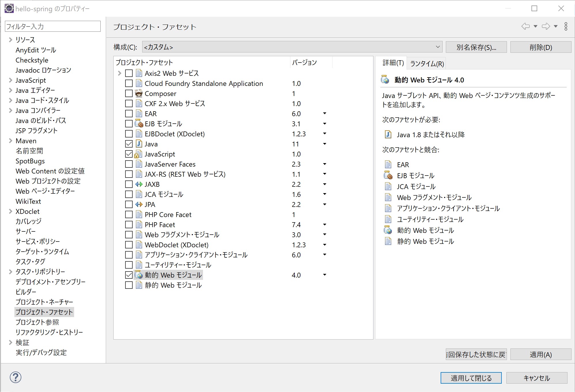Switch to the ランタイム(R) tab
Viewport: 575px width, 392px height.
[427, 64]
